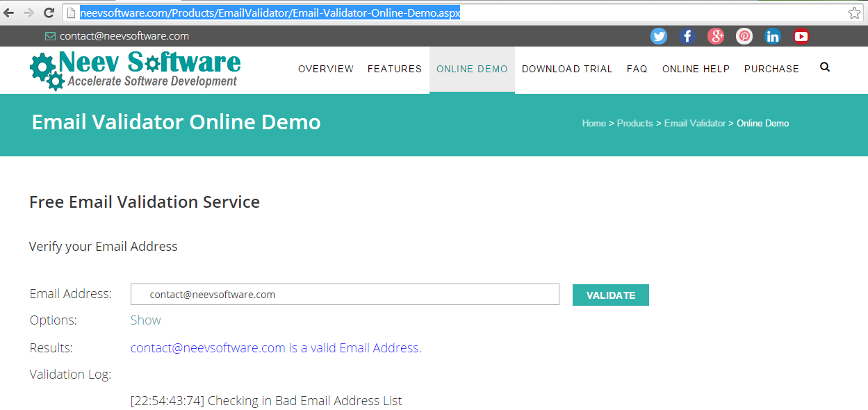Click the browser reload button
This screenshot has height=410, width=868.
point(49,13)
